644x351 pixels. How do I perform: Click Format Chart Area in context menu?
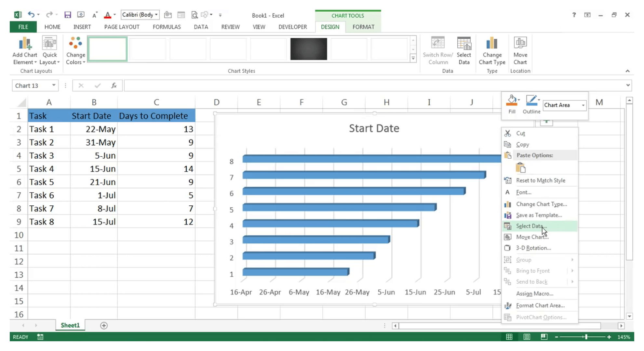tap(541, 305)
